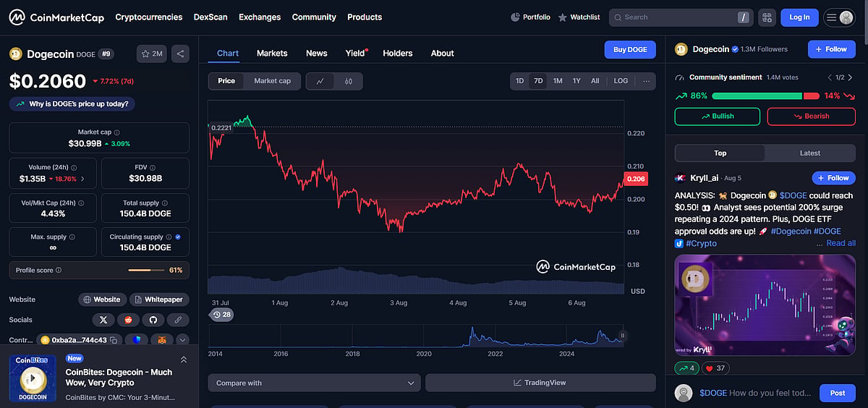This screenshot has width=868, height=408.
Task: Set chart range to 1Y
Action: [576, 81]
